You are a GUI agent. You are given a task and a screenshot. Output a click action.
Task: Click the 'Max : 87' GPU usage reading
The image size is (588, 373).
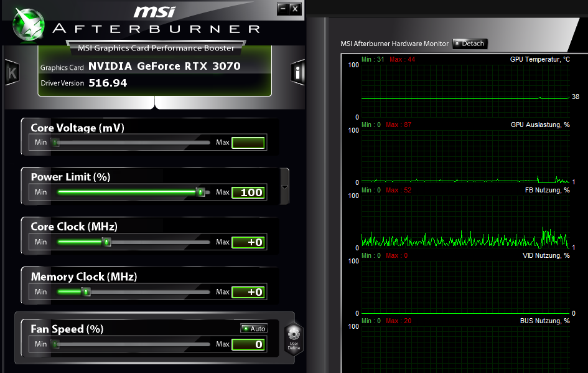(x=398, y=125)
